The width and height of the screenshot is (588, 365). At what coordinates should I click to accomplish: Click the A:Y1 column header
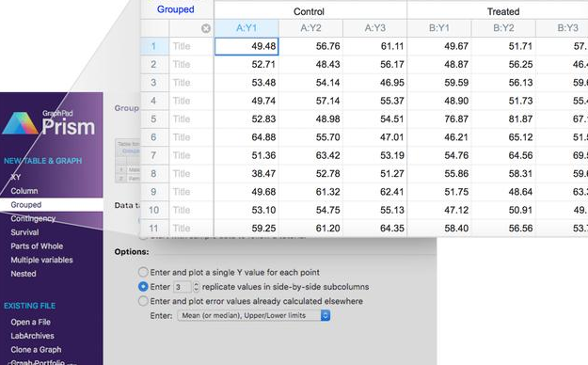tap(246, 28)
